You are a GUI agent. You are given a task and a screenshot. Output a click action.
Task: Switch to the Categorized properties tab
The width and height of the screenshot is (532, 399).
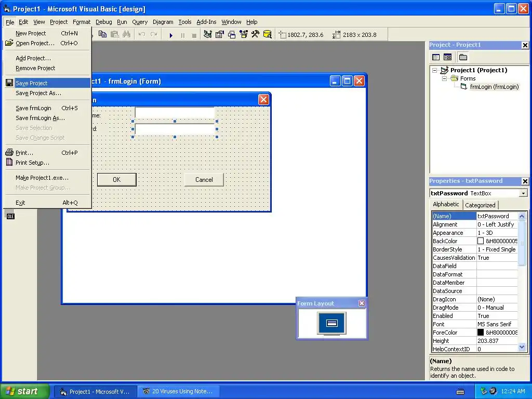point(480,205)
